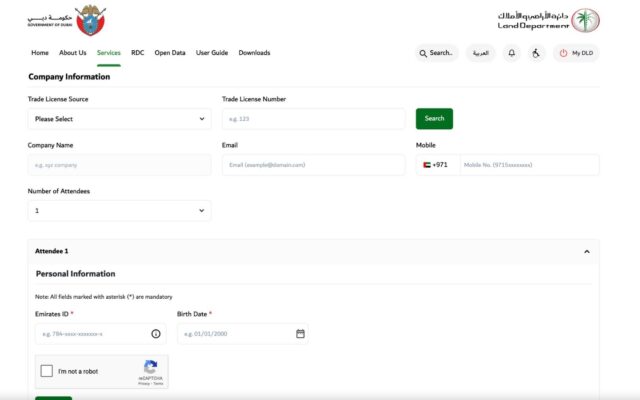Go to the Open Data menu

click(x=170, y=53)
